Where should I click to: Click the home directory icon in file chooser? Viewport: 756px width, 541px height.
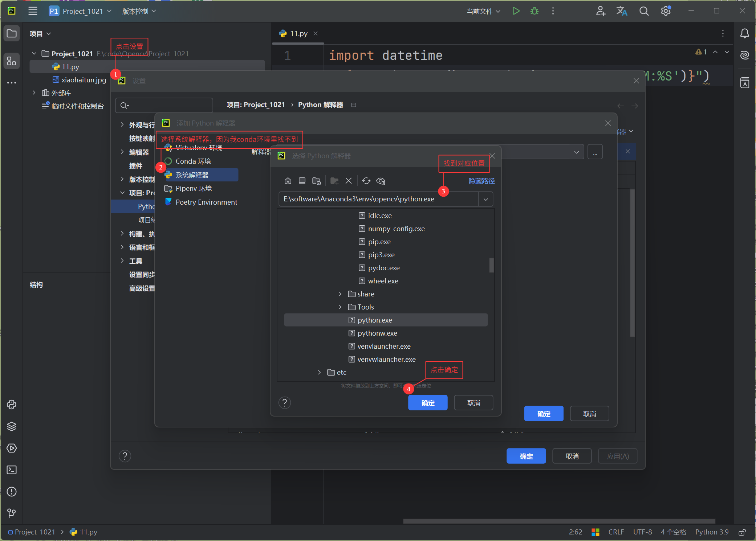click(x=288, y=181)
